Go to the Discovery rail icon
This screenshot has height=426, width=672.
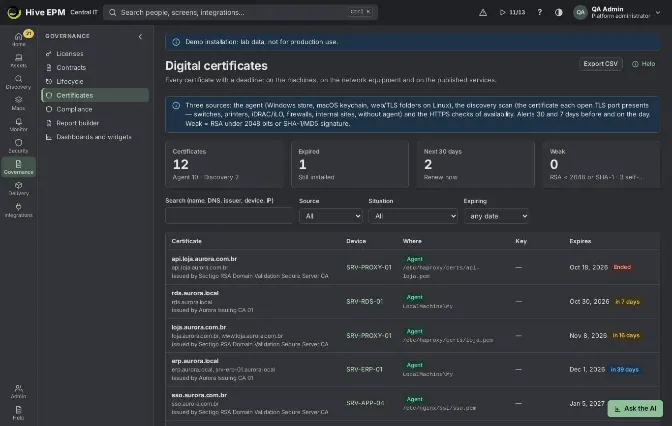(18, 82)
